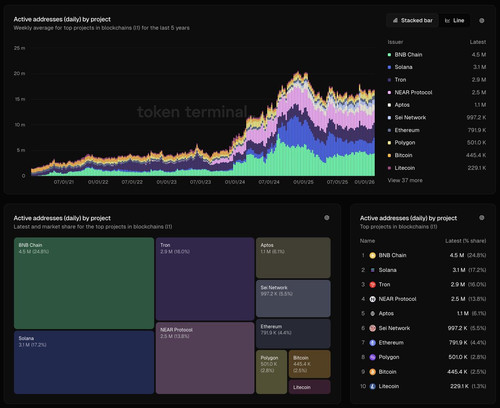
Task: Switch chart to Line view
Action: tap(454, 20)
